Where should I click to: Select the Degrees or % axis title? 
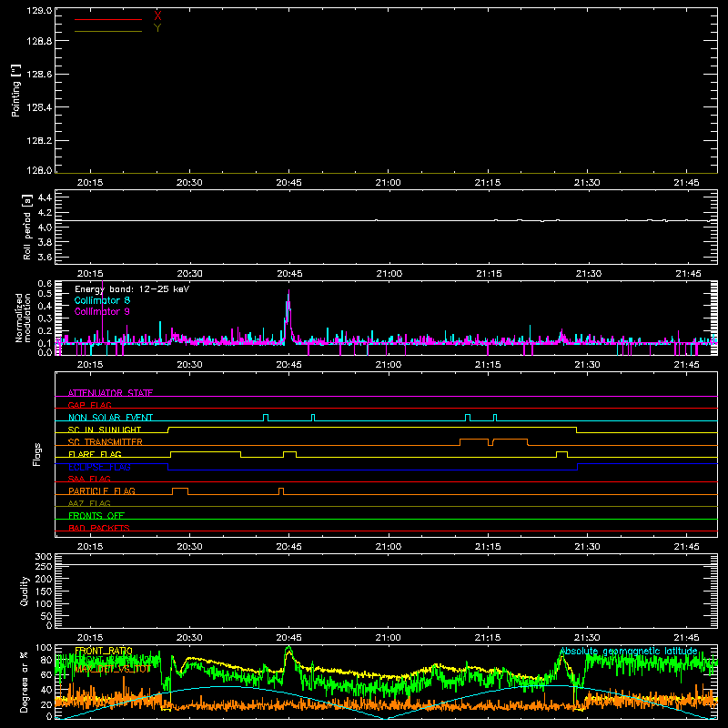tap(25, 682)
